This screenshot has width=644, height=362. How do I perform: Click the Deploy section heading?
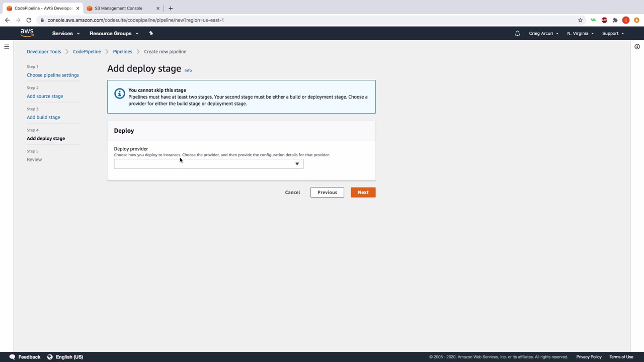(x=124, y=131)
